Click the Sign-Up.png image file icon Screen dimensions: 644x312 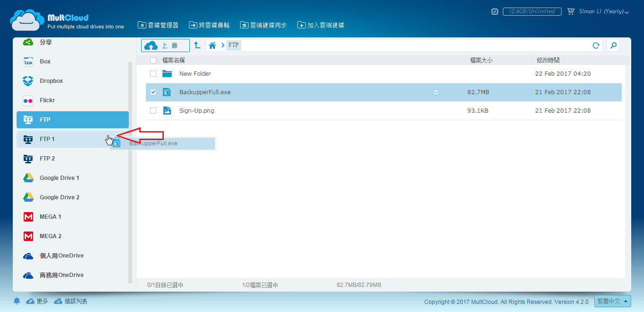pos(167,111)
